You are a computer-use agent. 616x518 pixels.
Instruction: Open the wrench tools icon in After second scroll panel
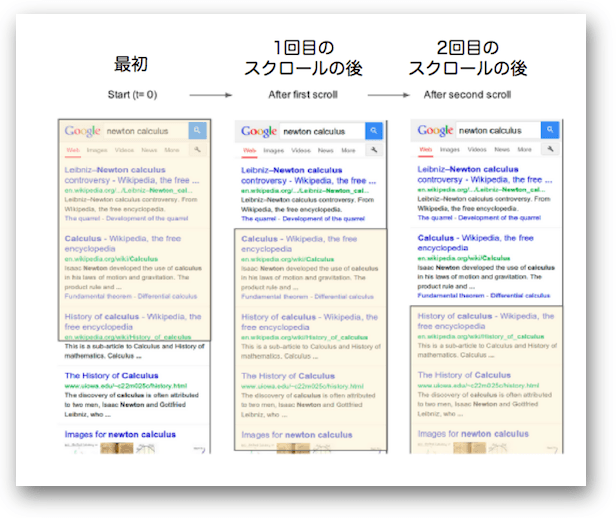pyautogui.click(x=550, y=149)
